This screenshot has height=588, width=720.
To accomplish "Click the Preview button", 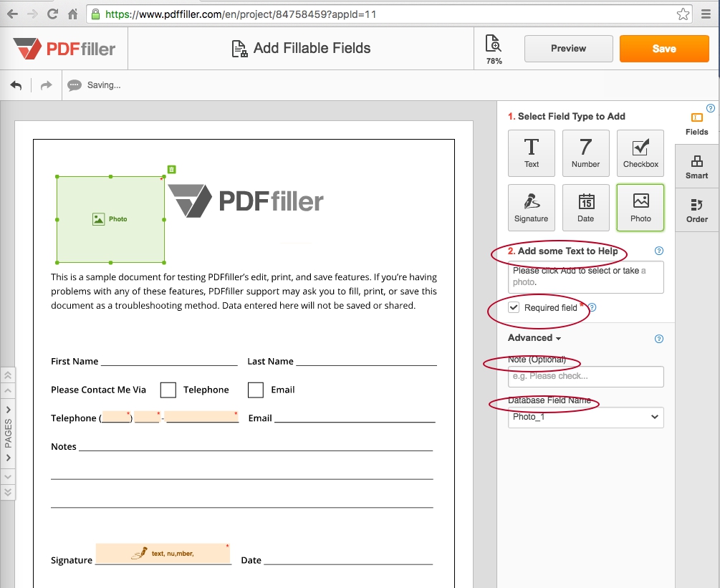I will click(x=568, y=49).
